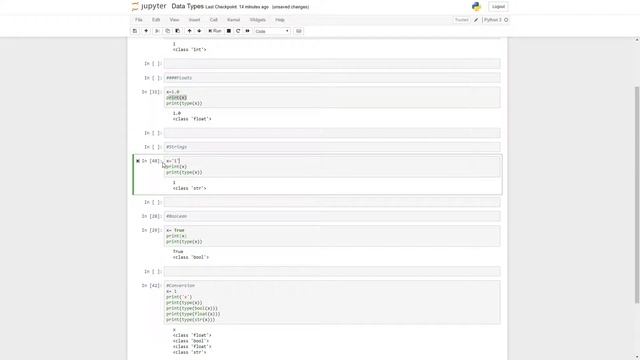Click the vertical page scrollbar thumb
Screen dimensions: 640x360
[637, 195]
